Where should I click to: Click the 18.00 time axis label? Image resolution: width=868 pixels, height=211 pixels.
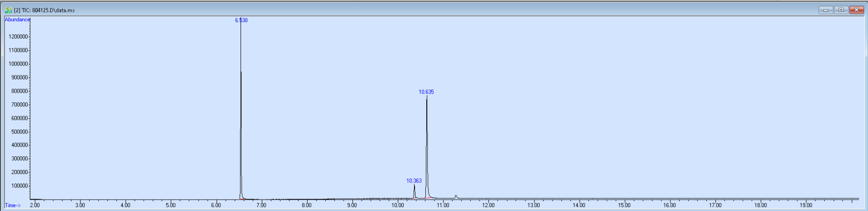pyautogui.click(x=761, y=205)
